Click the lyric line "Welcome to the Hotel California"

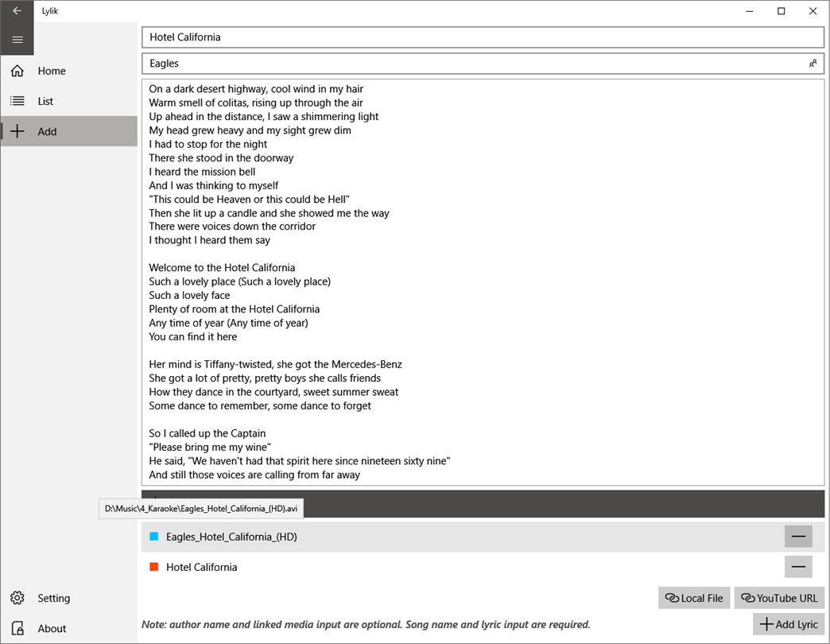click(x=222, y=268)
